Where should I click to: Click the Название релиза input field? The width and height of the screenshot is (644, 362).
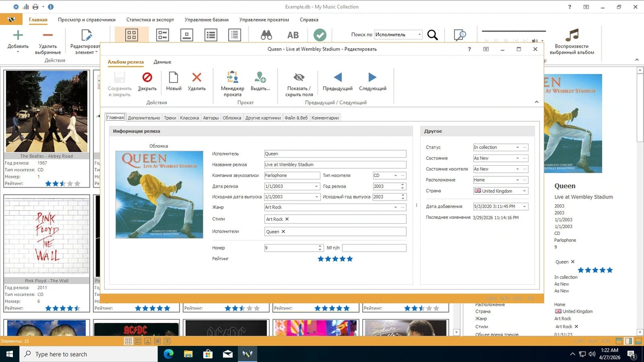click(335, 165)
